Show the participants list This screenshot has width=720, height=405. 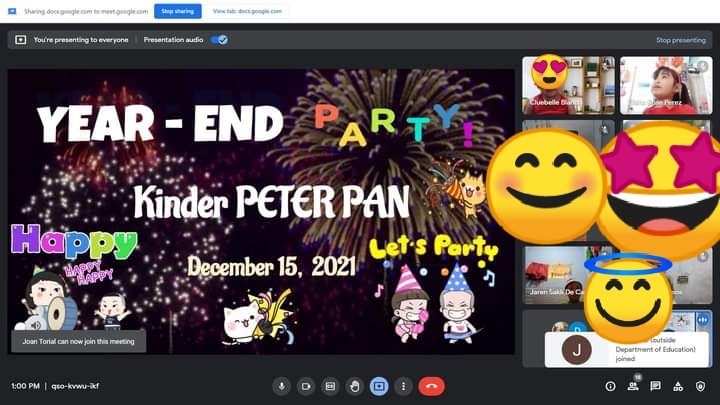coord(633,386)
